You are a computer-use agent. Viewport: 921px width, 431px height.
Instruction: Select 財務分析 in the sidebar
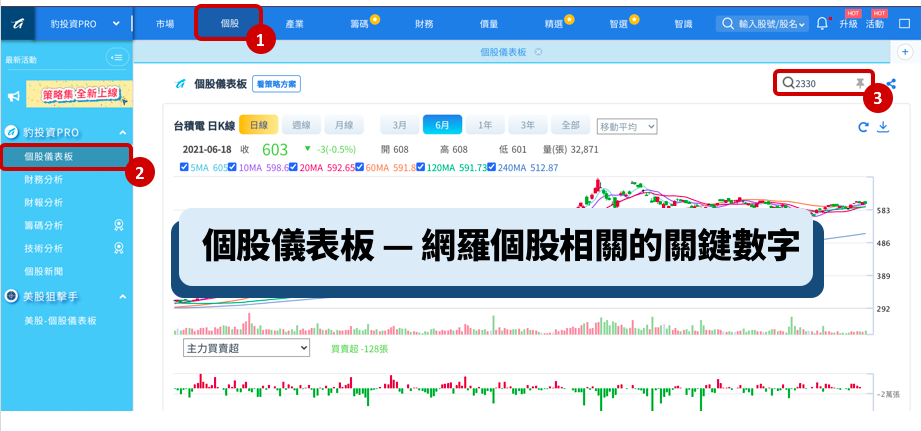click(x=43, y=180)
